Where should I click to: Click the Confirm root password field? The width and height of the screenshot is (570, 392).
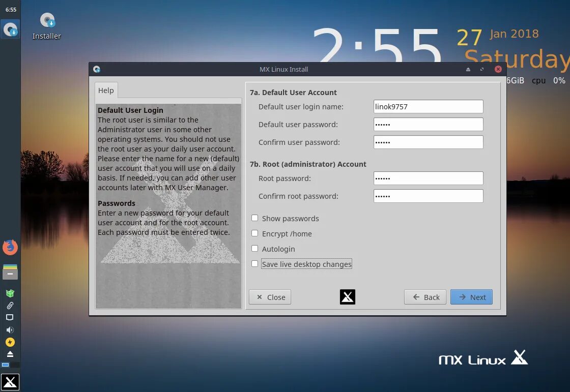428,196
